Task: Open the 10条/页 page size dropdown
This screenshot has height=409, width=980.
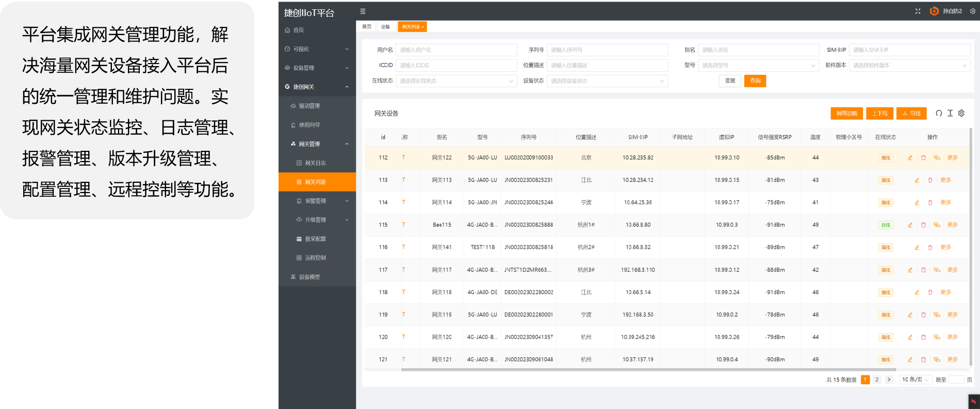Action: [915, 380]
